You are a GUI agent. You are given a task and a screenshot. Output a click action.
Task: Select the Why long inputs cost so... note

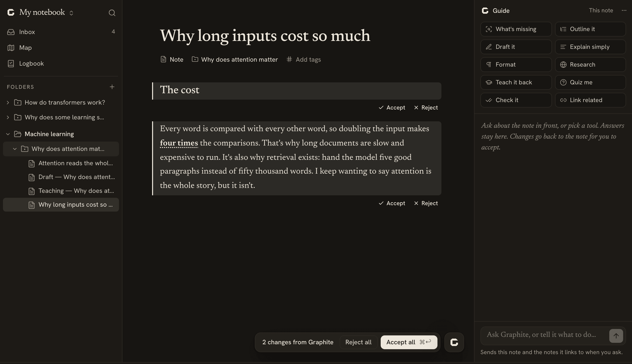click(x=61, y=204)
